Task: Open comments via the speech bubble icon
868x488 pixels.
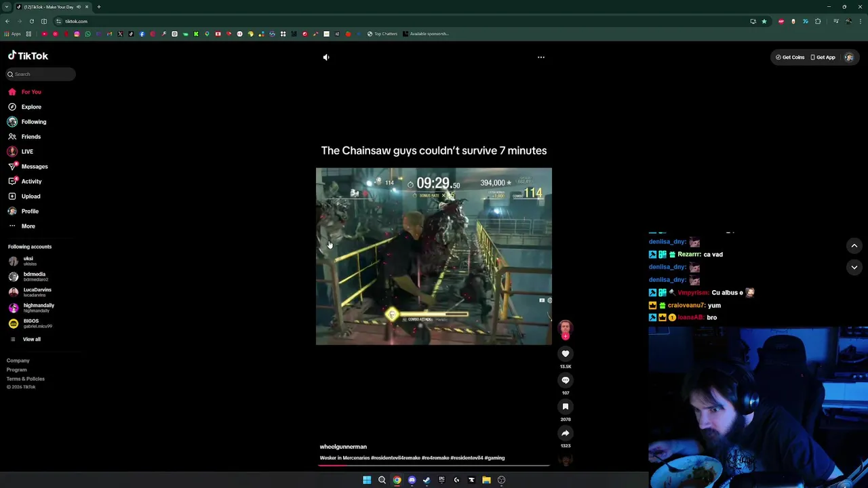Action: tap(566, 380)
